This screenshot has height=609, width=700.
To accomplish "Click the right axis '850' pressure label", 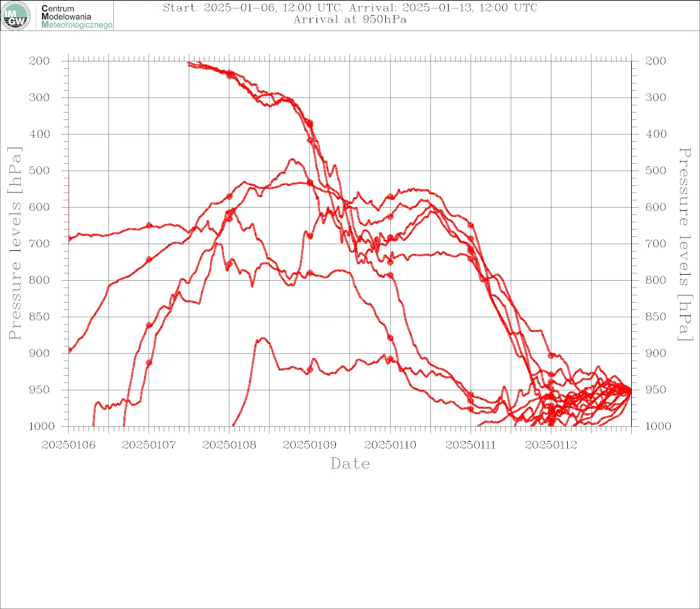I will 656,317.
